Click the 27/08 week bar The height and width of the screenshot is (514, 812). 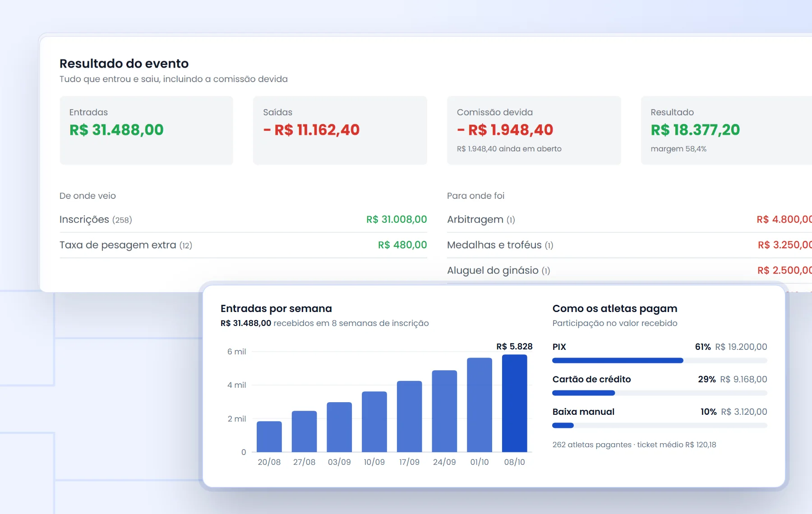point(304,431)
